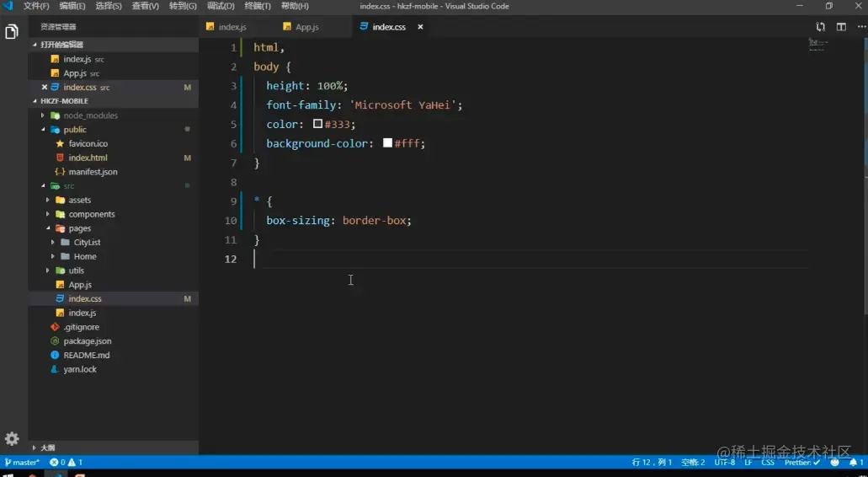Open README.md file

click(x=87, y=355)
